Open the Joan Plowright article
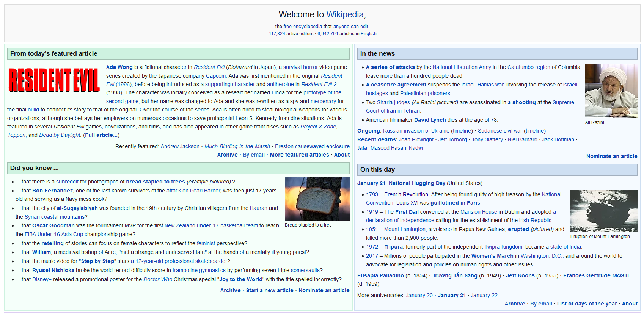The width and height of the screenshot is (644, 313). click(x=416, y=139)
